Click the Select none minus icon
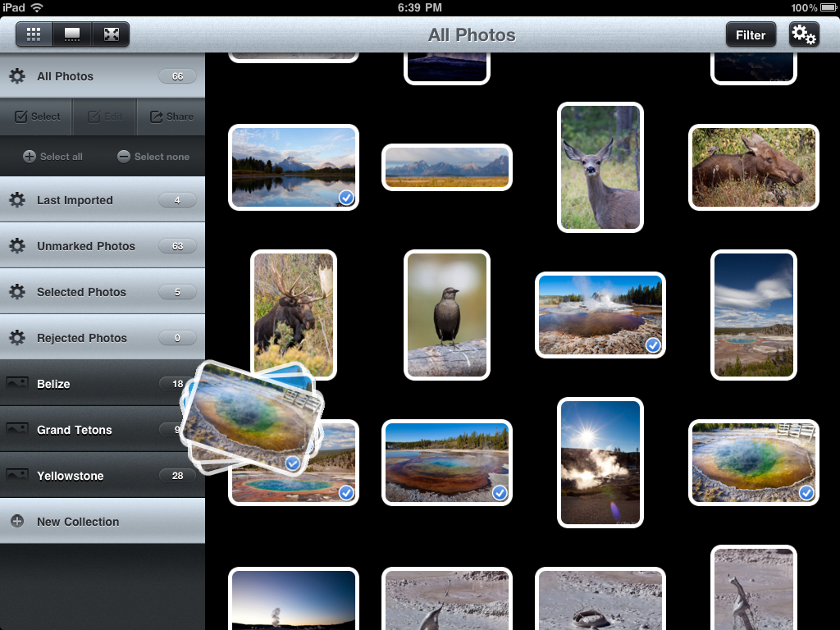Screen dimensions: 840x630 click(x=124, y=157)
